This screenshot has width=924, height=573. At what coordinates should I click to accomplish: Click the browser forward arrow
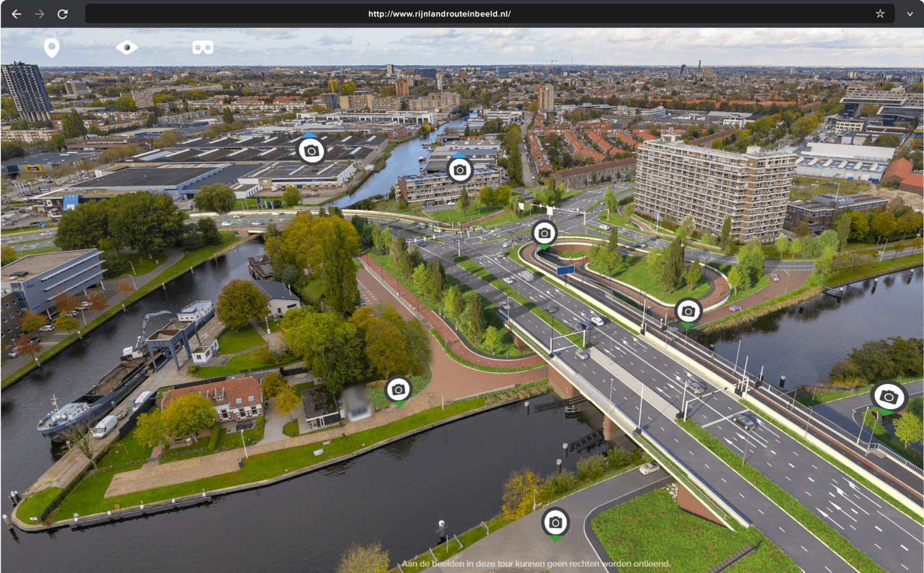39,14
